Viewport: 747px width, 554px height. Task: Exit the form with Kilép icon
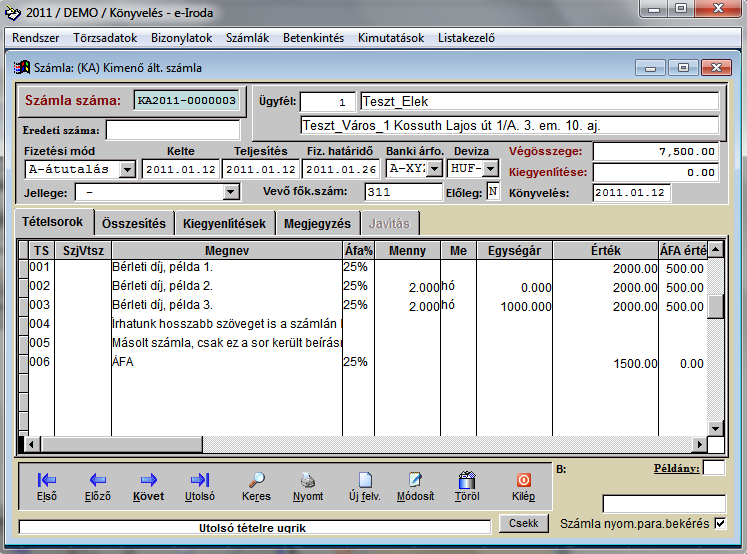(523, 480)
